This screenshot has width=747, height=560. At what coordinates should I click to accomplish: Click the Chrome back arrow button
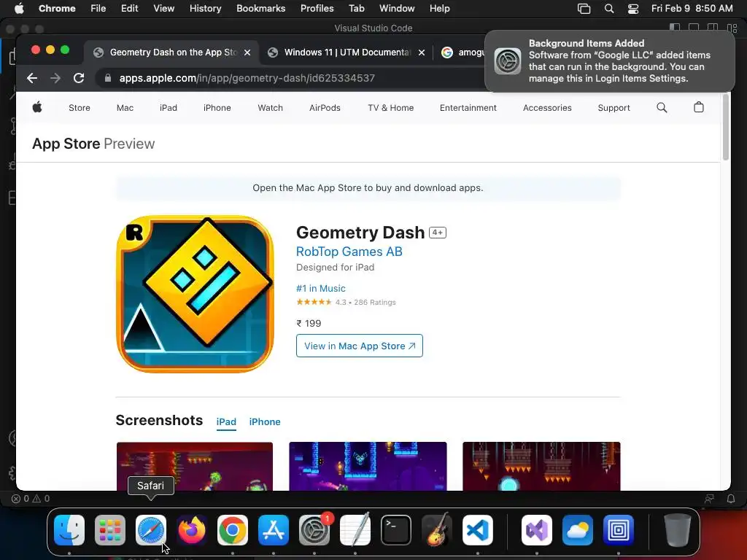32,78
